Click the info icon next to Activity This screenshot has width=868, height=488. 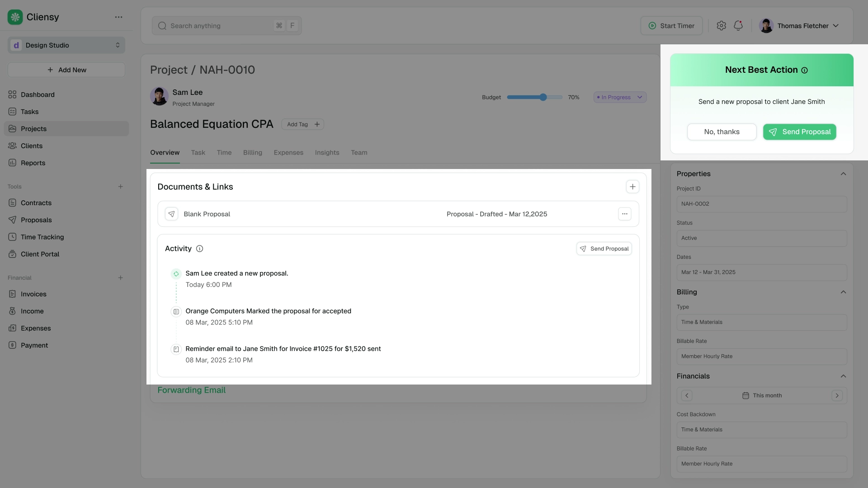click(199, 249)
